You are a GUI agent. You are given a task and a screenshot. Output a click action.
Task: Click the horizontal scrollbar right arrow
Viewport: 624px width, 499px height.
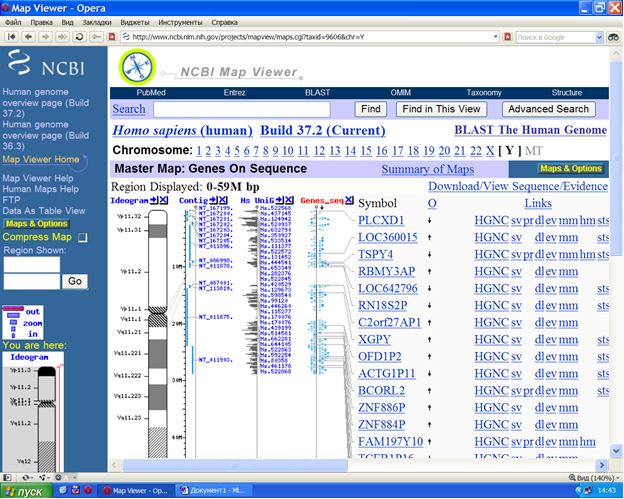pos(602,465)
